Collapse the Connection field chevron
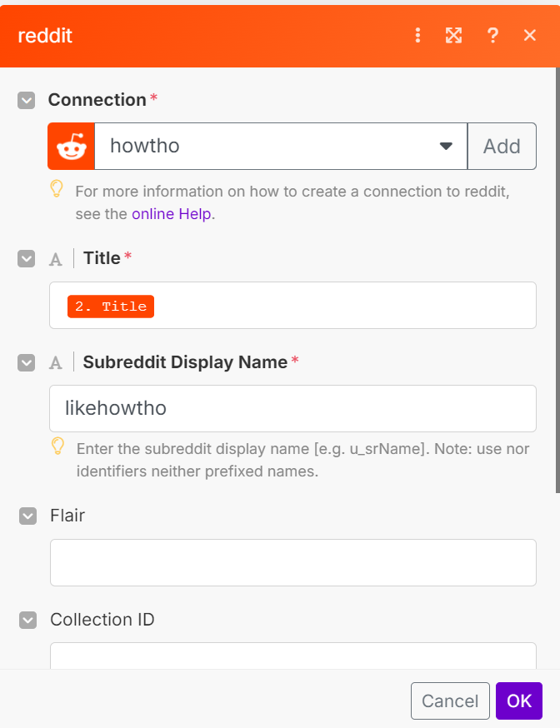The image size is (560, 728). tap(27, 100)
